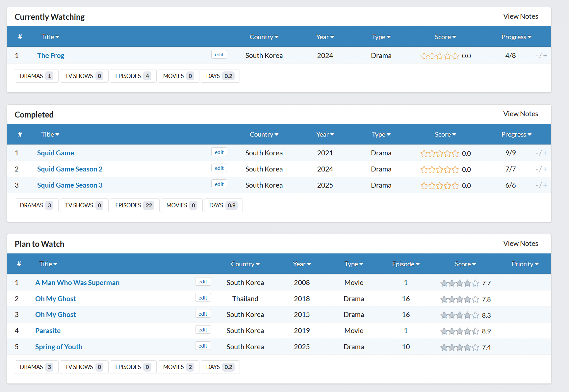This screenshot has height=392, width=569.
Task: Edit The Frog entry
Action: (219, 55)
